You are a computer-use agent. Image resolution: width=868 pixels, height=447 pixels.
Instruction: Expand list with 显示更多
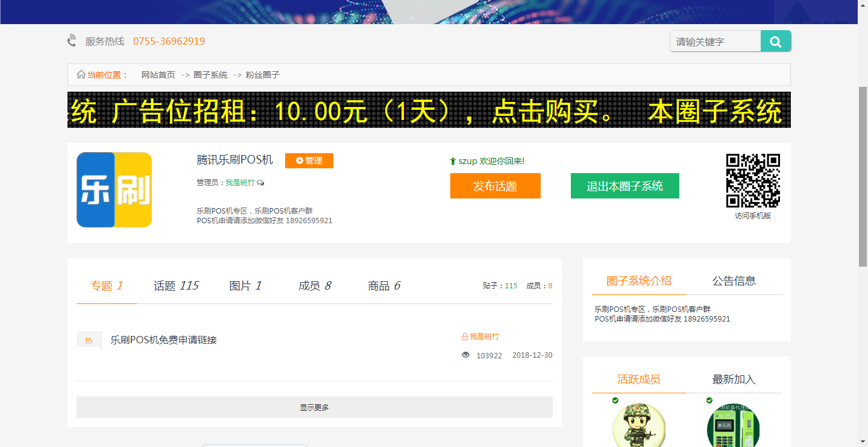tap(314, 407)
